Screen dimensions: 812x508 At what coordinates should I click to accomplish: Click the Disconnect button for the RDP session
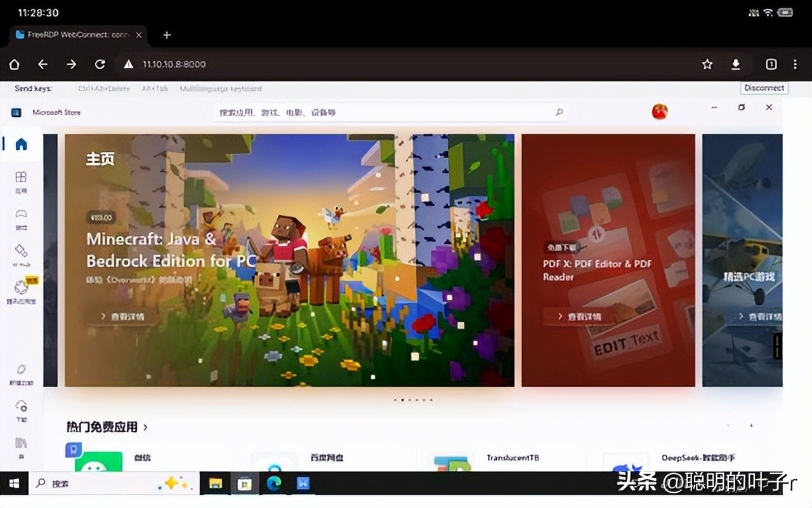click(x=764, y=88)
